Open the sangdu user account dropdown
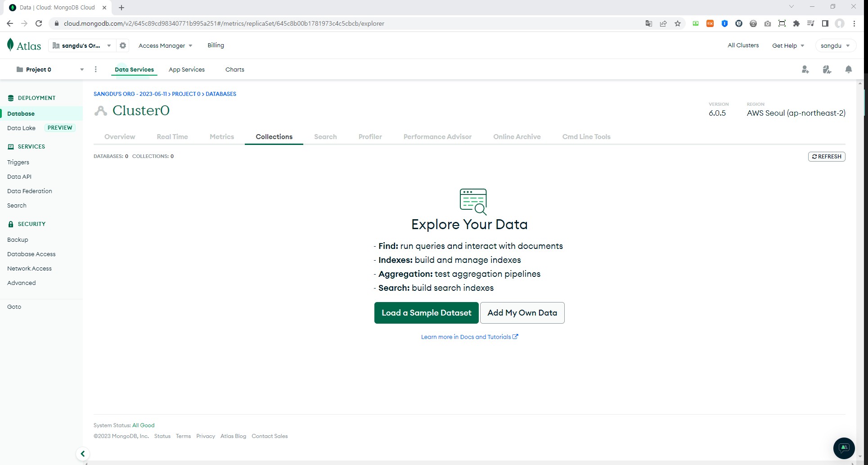Viewport: 868px width, 465px height. coord(835,45)
